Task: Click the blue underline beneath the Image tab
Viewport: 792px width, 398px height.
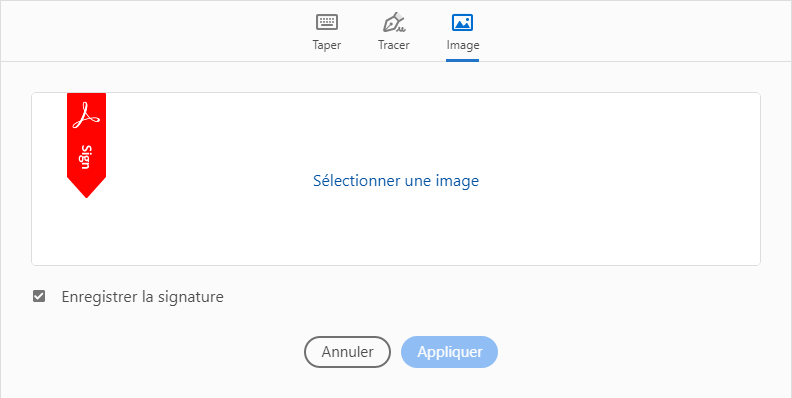Action: tap(462, 60)
